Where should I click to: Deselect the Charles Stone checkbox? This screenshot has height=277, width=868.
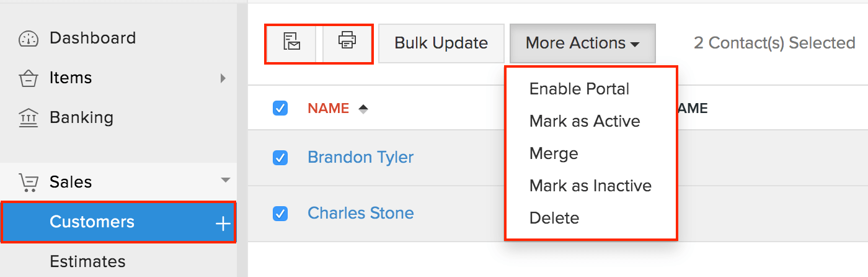pyautogui.click(x=280, y=214)
